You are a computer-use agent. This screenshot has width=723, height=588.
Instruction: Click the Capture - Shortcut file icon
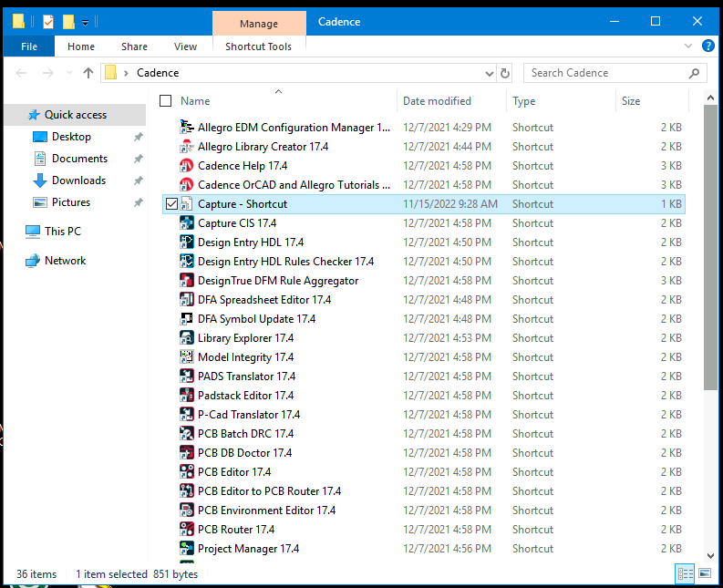point(186,204)
